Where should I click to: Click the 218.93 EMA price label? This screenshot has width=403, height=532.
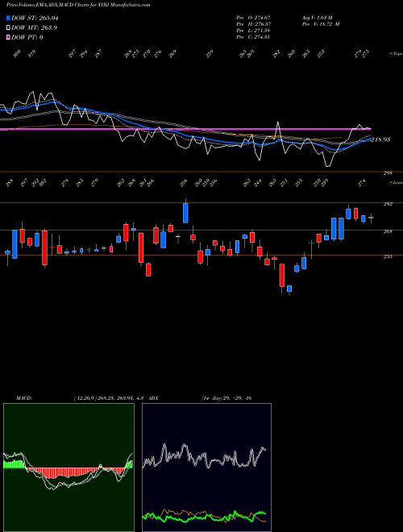(380, 139)
